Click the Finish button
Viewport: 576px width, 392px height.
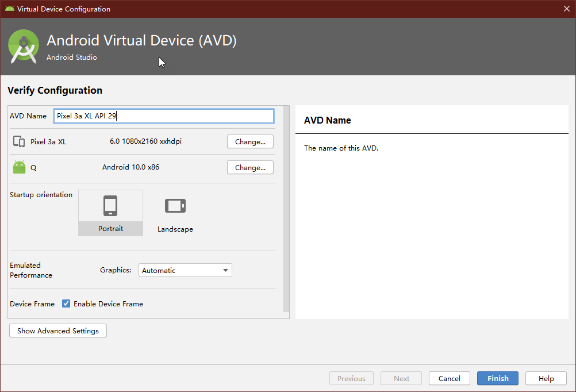(x=498, y=378)
